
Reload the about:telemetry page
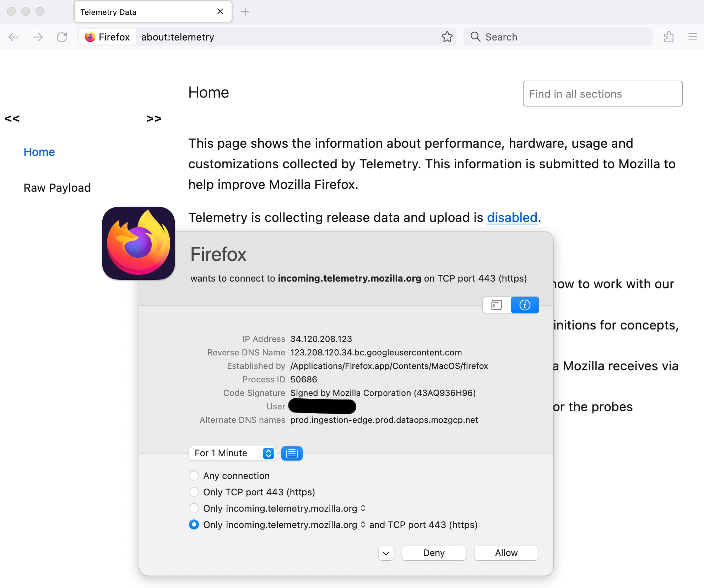62,37
